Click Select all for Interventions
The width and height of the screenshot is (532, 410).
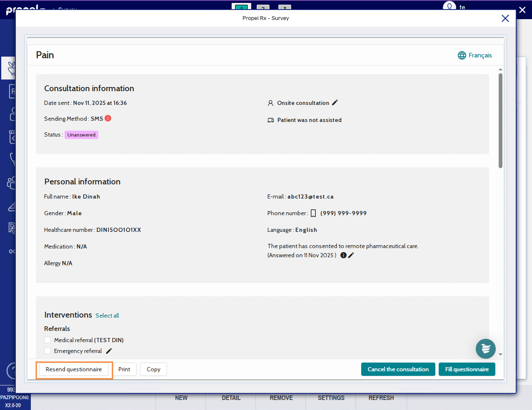coord(107,316)
